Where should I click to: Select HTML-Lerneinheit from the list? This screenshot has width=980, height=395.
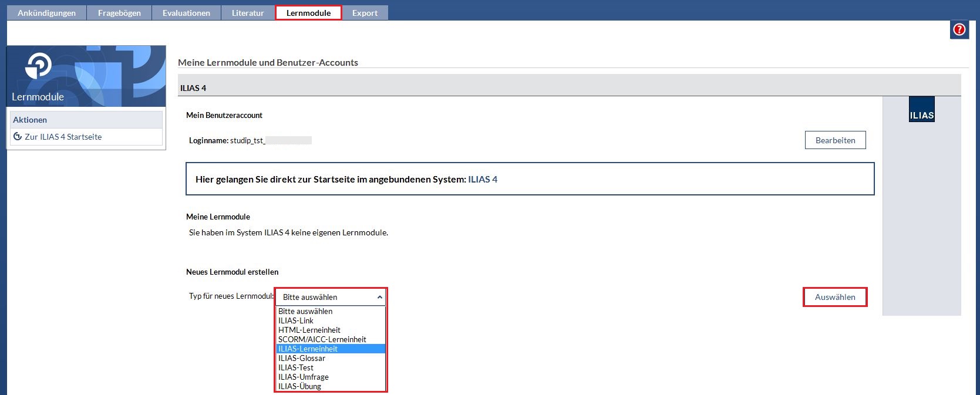coord(309,330)
